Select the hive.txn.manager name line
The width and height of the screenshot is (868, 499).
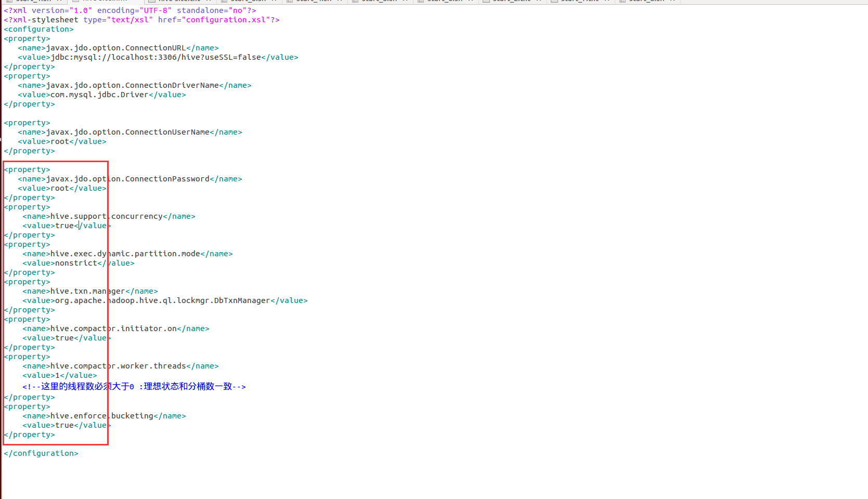(90, 291)
